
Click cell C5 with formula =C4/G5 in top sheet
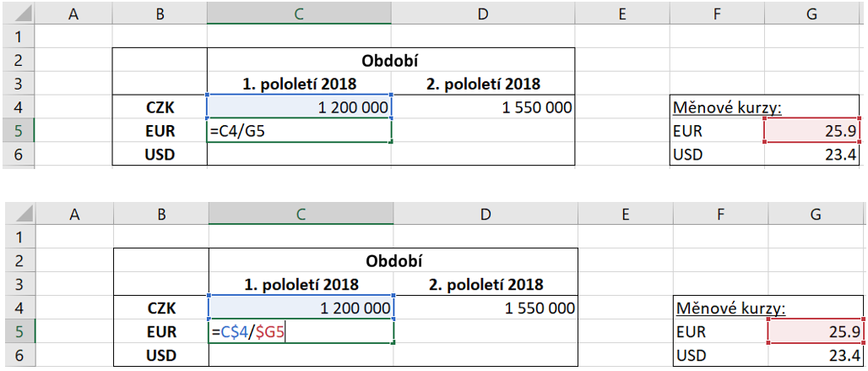[299, 132]
